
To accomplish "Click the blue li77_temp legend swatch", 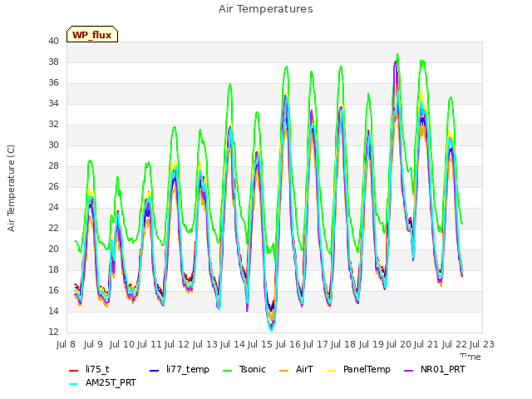I will pyautogui.click(x=155, y=371).
